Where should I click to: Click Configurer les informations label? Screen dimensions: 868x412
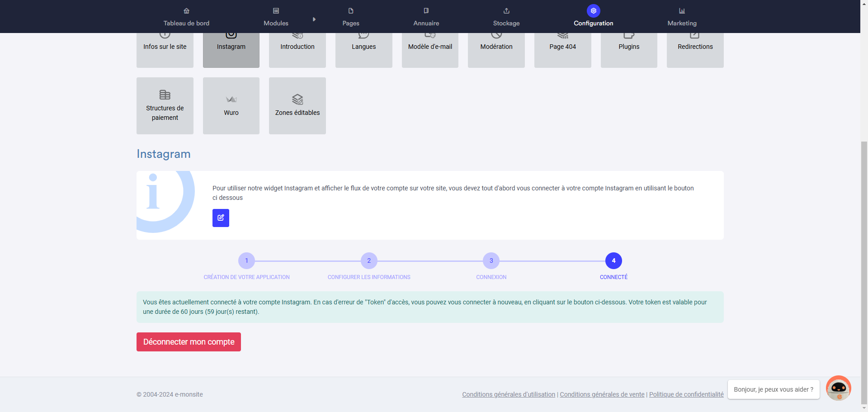point(369,277)
